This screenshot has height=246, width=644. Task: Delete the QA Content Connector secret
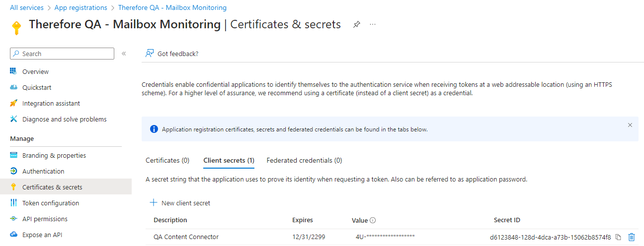click(632, 237)
